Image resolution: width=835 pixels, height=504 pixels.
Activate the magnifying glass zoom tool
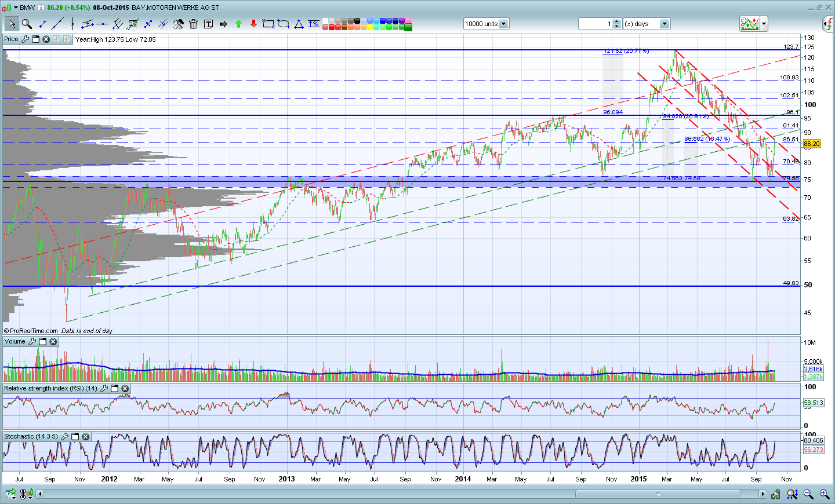pos(27,24)
